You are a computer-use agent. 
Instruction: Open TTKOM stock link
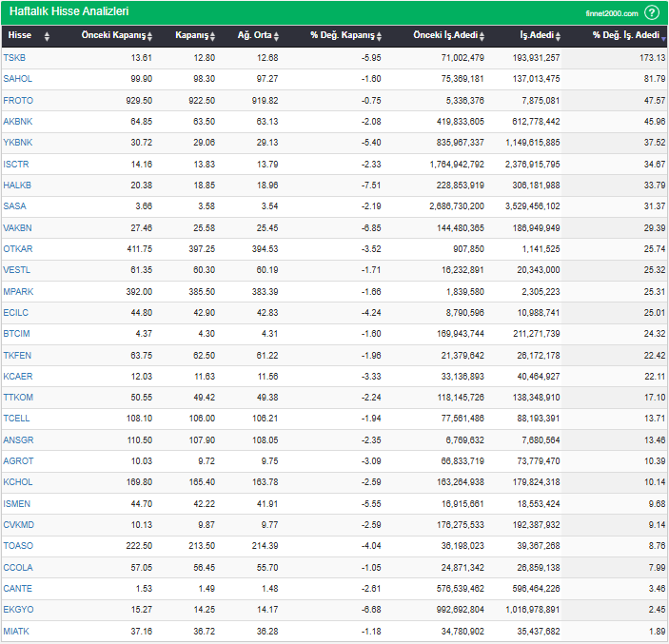tap(18, 397)
